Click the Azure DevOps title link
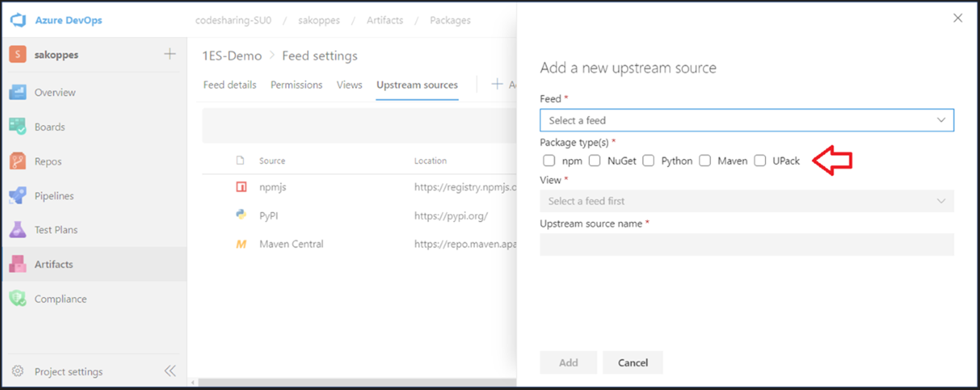Viewport: 980px width, 390px height. (x=68, y=20)
